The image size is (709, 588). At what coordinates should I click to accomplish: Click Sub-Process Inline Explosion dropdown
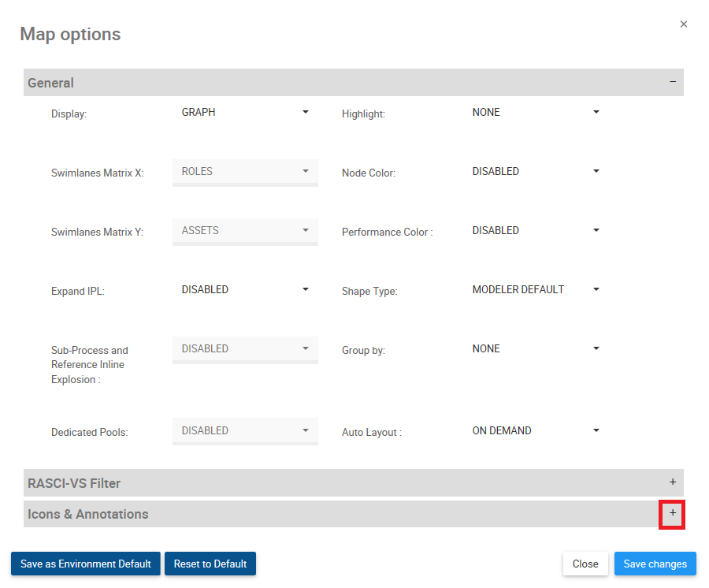click(245, 349)
